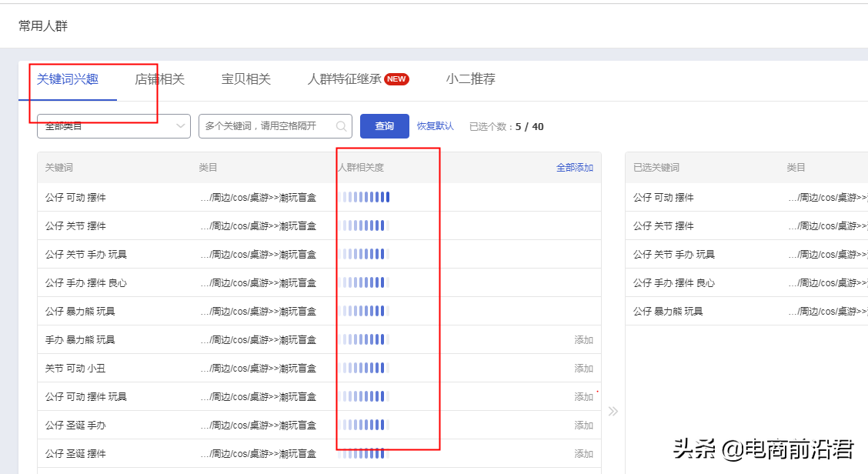Click the 已选关键词 column header

pos(656,167)
